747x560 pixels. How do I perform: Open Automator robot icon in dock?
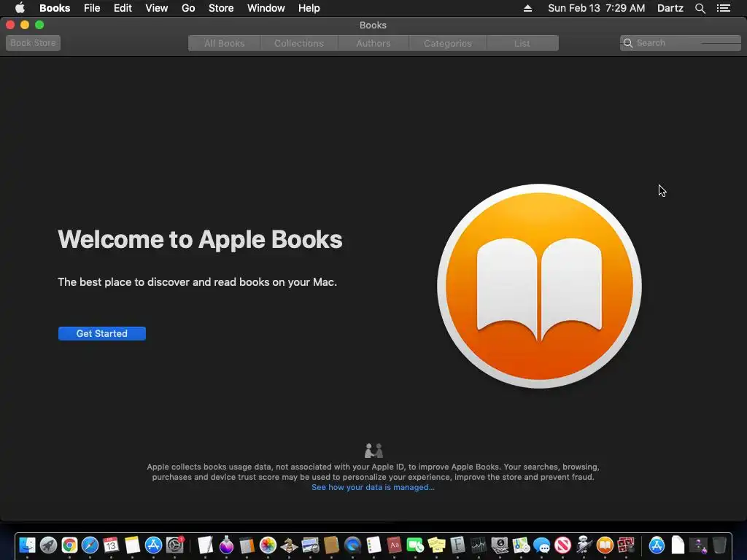click(x=584, y=545)
